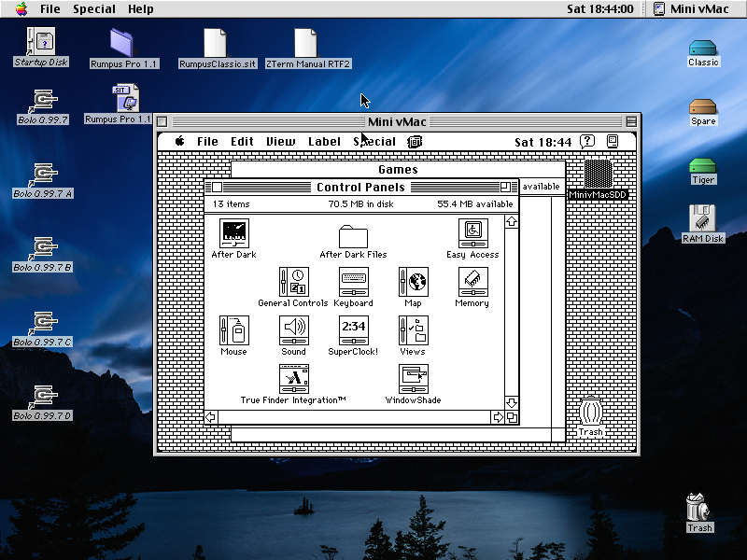The height and width of the screenshot is (560, 747).
Task: Open the emulated Application menu icon
Action: [613, 142]
